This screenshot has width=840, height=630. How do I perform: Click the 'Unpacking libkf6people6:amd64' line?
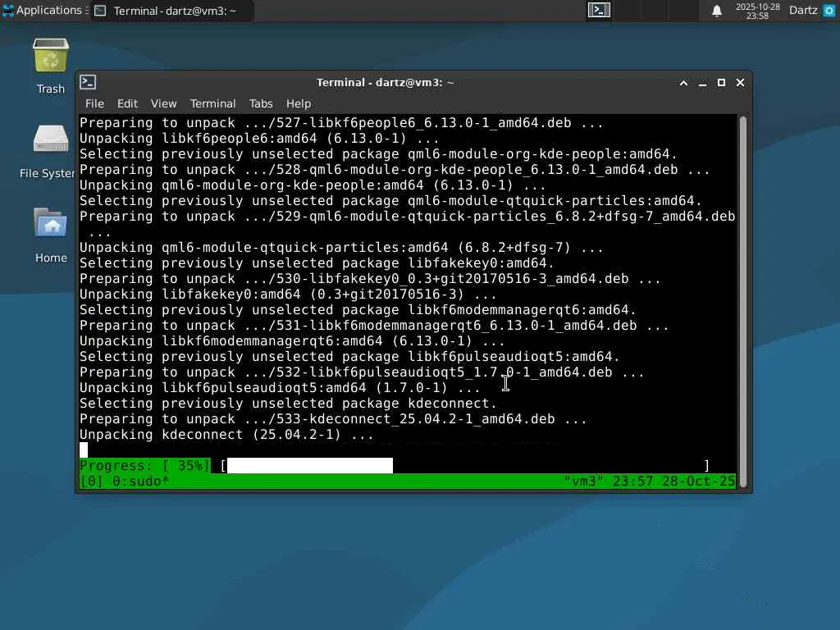[259, 138]
